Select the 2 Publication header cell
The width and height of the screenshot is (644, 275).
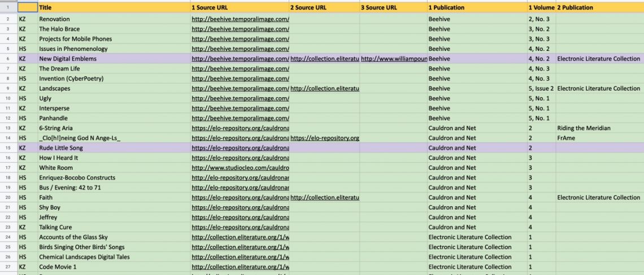click(x=599, y=7)
